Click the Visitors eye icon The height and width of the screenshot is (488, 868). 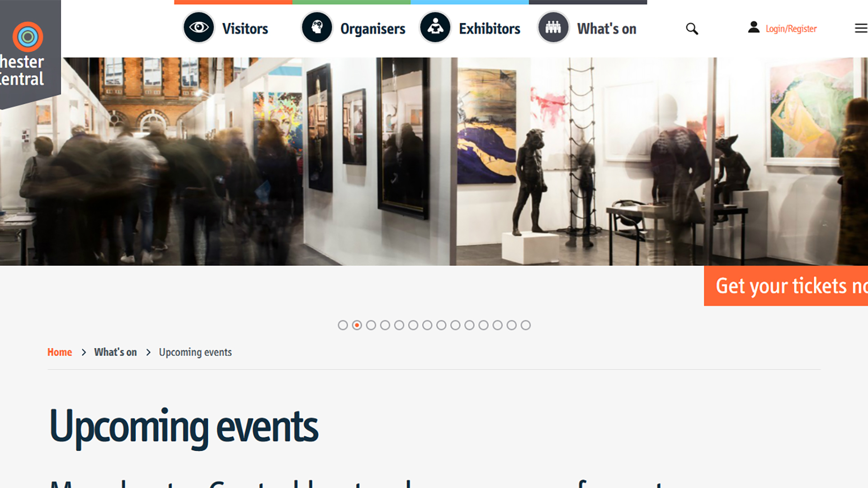(198, 28)
